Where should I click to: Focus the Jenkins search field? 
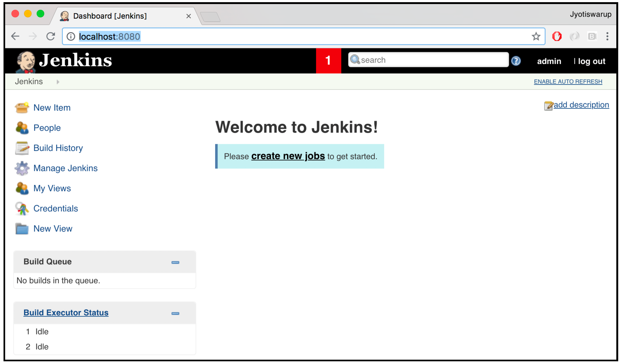tap(428, 60)
